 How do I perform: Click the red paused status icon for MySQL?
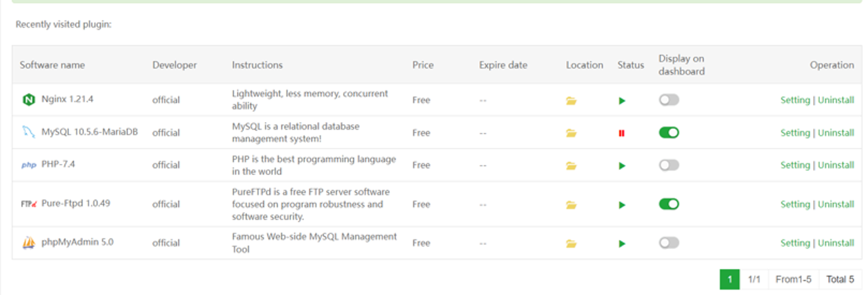pos(621,133)
